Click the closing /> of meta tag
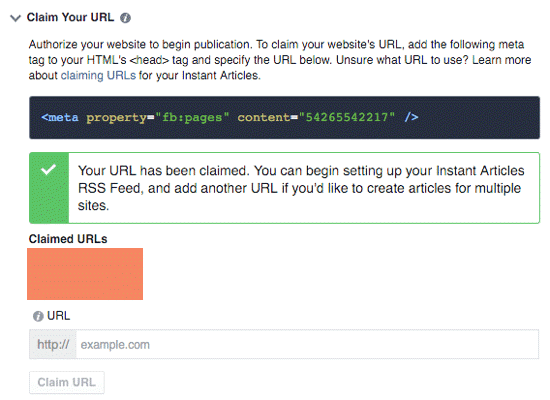The image size is (550, 400). click(x=411, y=117)
